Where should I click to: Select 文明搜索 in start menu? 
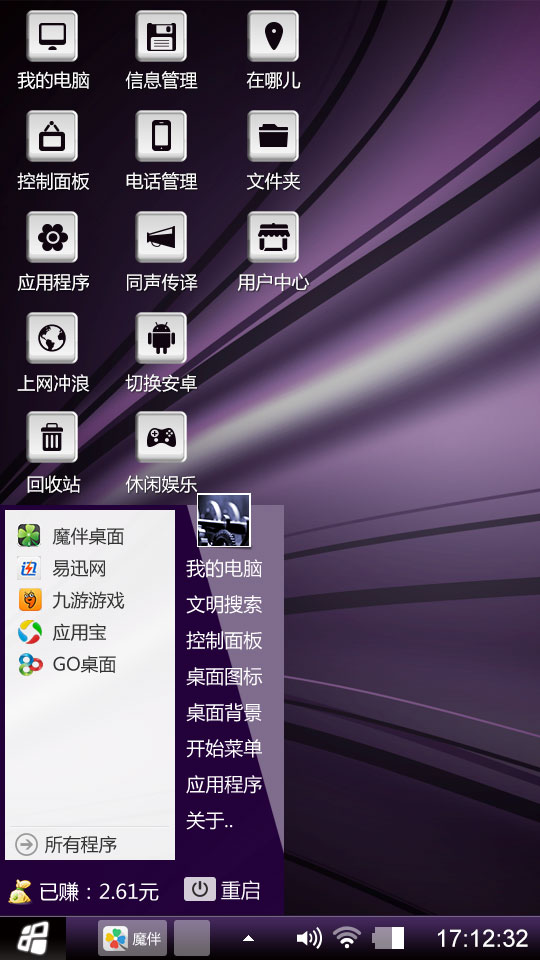[224, 605]
